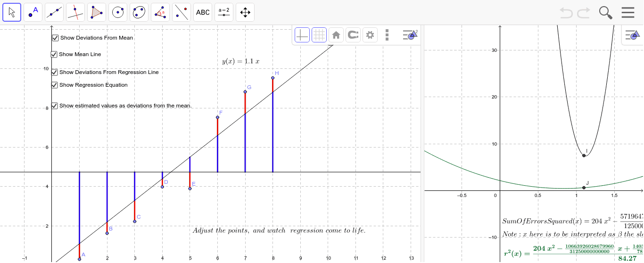Click point E on the graph
Screen dimensions: 644x263
[190, 189]
